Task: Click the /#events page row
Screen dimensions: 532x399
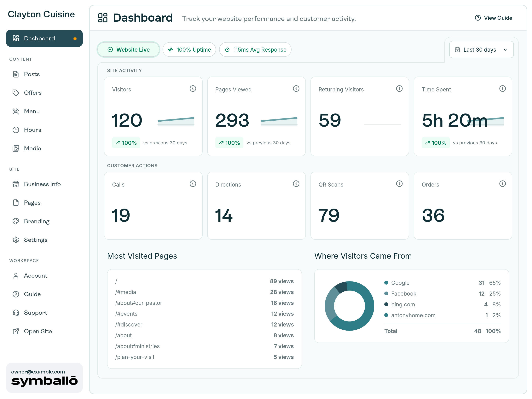Action: [x=205, y=314]
